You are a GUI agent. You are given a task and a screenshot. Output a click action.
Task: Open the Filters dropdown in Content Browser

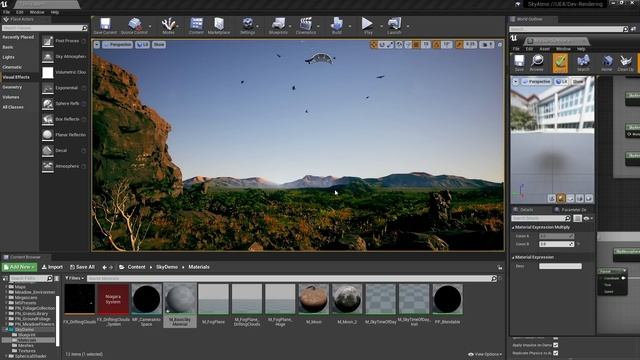[74, 278]
